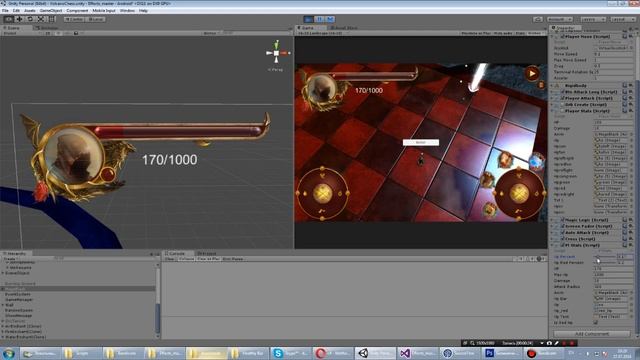Open Unity from the taskbar
The image size is (640, 360).
(376, 353)
